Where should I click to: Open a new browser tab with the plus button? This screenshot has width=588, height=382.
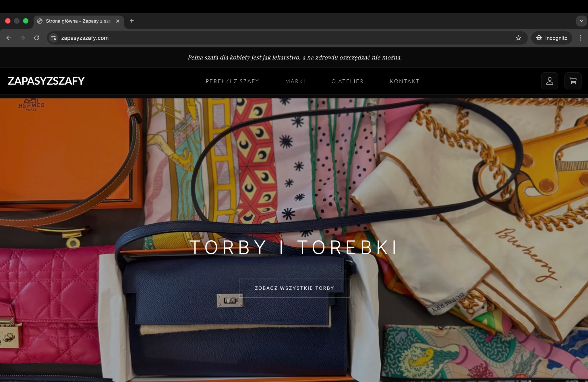132,21
